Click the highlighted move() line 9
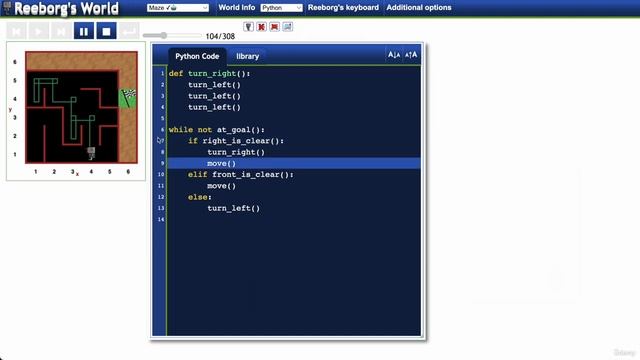 [x=294, y=163]
